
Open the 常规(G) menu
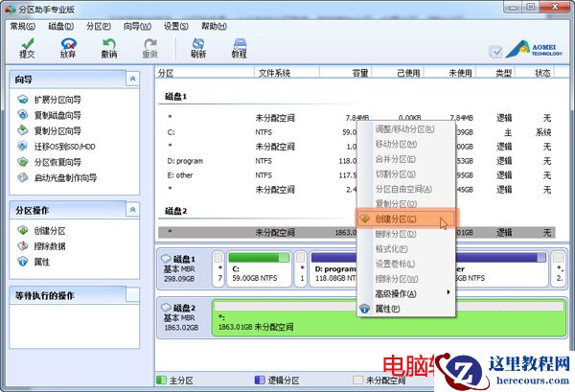[23, 27]
